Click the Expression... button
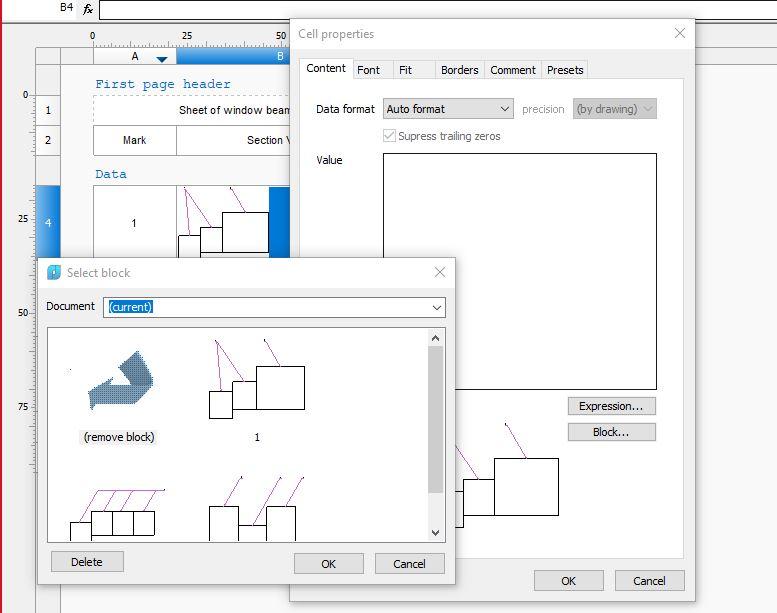The width and height of the screenshot is (777, 613). tap(611, 406)
